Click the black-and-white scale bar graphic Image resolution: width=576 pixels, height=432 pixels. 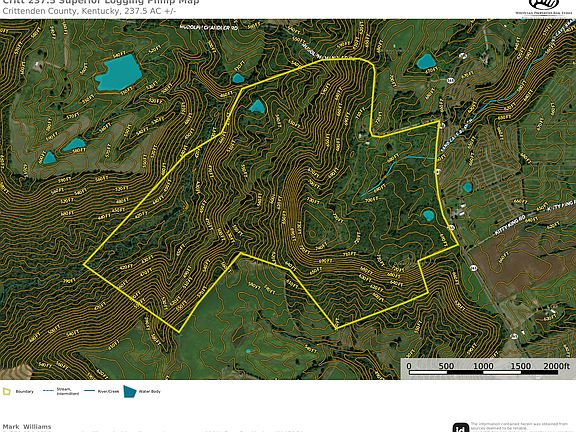[x=483, y=372]
